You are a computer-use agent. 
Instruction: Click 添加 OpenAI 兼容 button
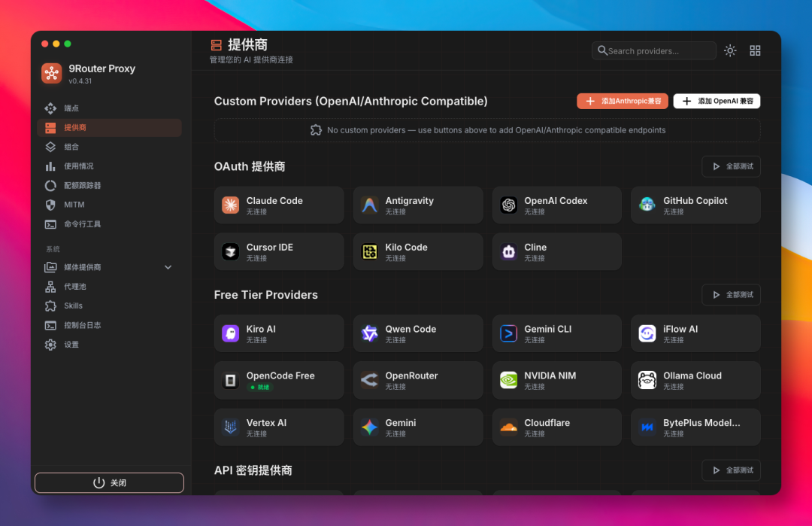pos(717,101)
